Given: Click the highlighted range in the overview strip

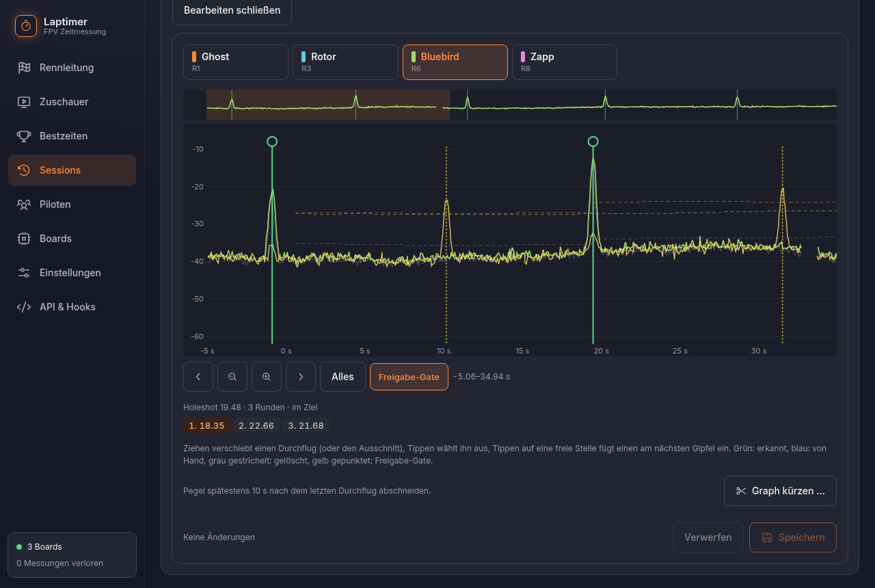Looking at the screenshot, I should click(328, 105).
